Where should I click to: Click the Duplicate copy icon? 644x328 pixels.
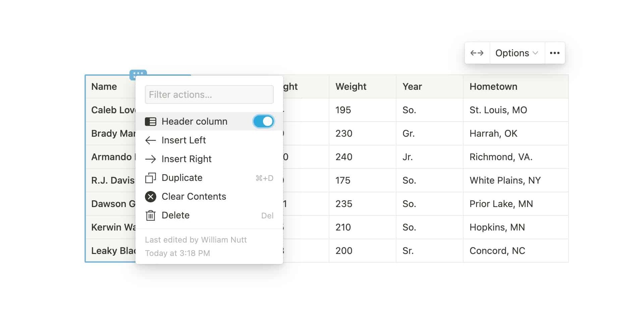151,178
